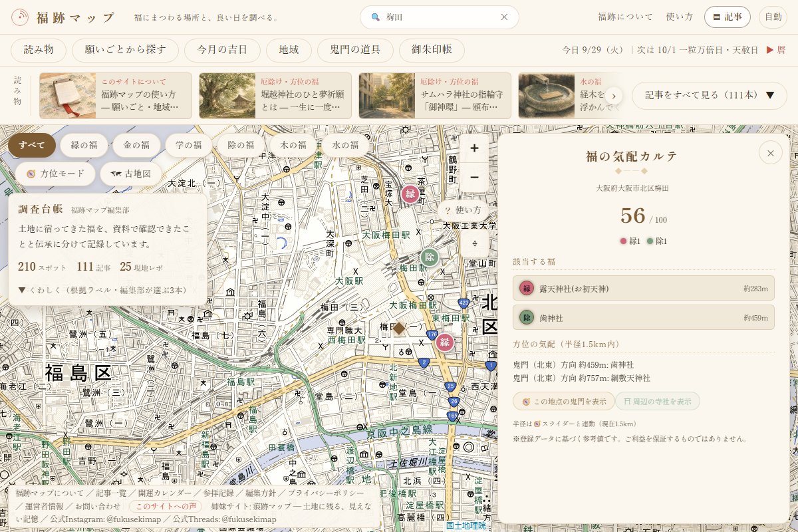Open the ? 使い方 map help button
The width and height of the screenshot is (798, 532).
pos(463,210)
